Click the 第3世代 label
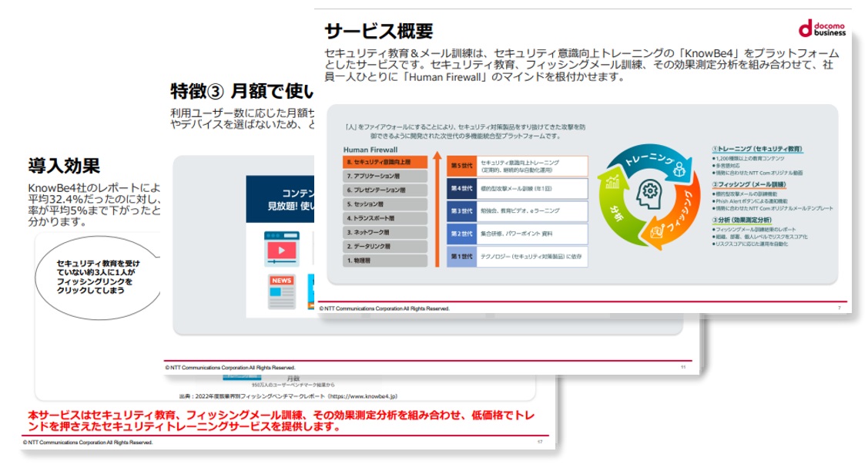 pyautogui.click(x=461, y=211)
